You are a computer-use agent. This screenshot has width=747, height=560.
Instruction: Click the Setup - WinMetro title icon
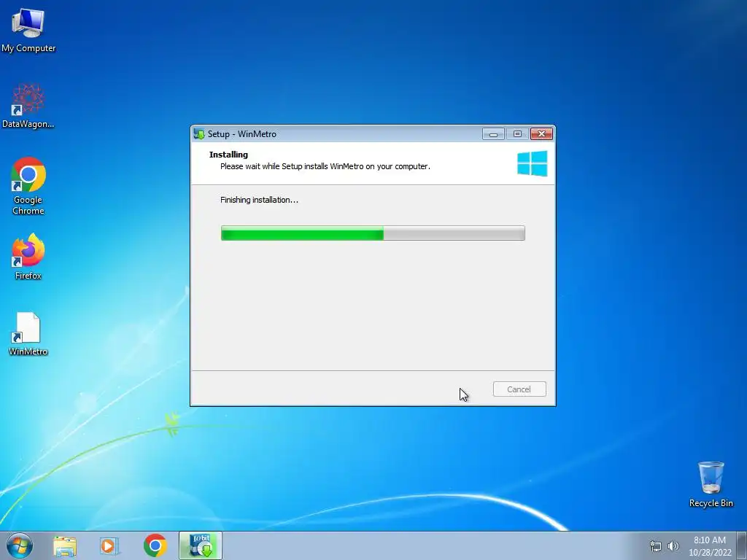[x=199, y=134]
